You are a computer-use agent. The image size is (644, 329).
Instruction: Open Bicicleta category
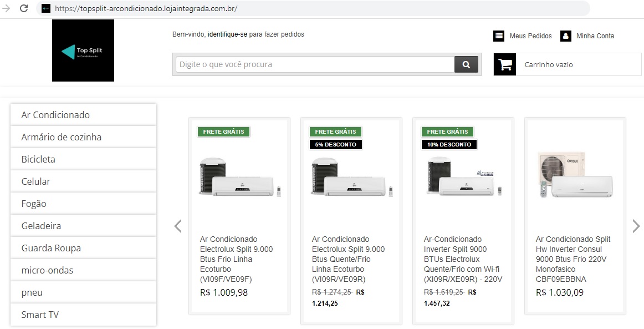[83, 159]
